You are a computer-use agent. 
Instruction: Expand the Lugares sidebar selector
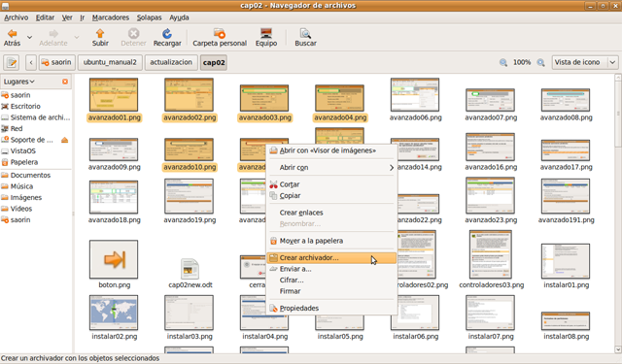[x=19, y=82]
